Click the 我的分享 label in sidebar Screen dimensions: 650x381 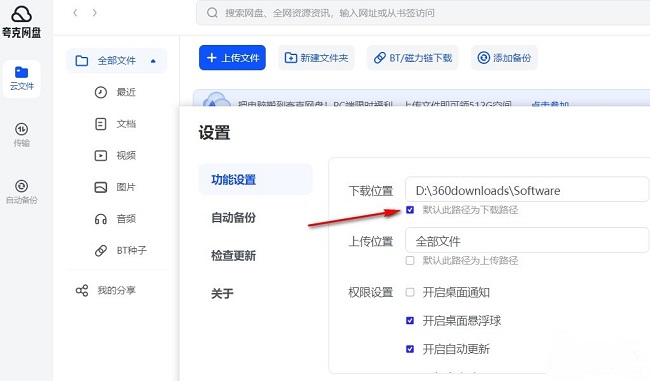pos(116,290)
